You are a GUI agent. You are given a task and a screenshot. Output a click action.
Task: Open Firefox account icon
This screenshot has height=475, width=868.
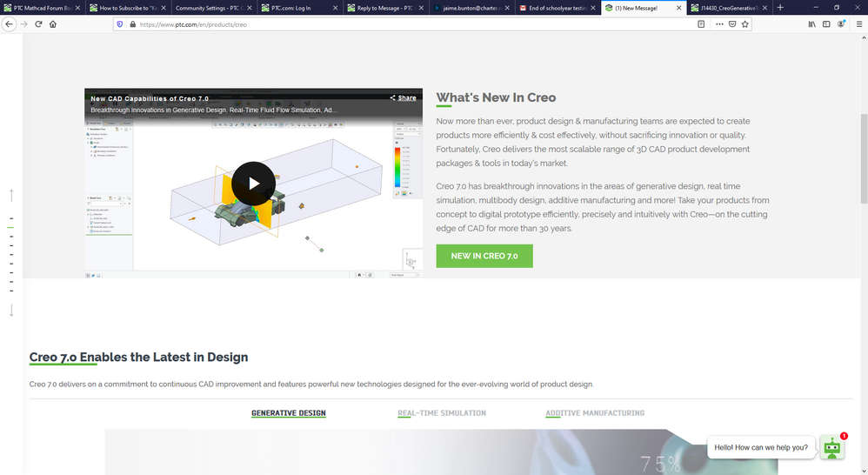[841, 24]
